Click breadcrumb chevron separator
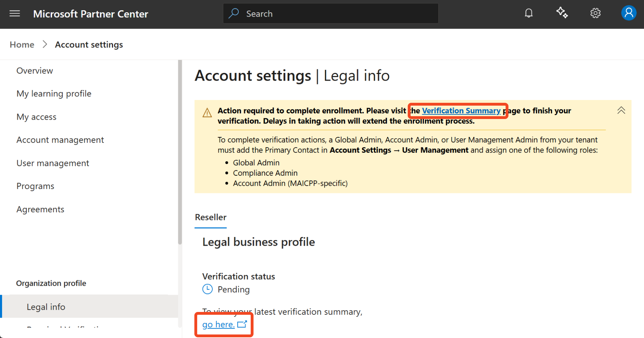The image size is (644, 338). [45, 44]
